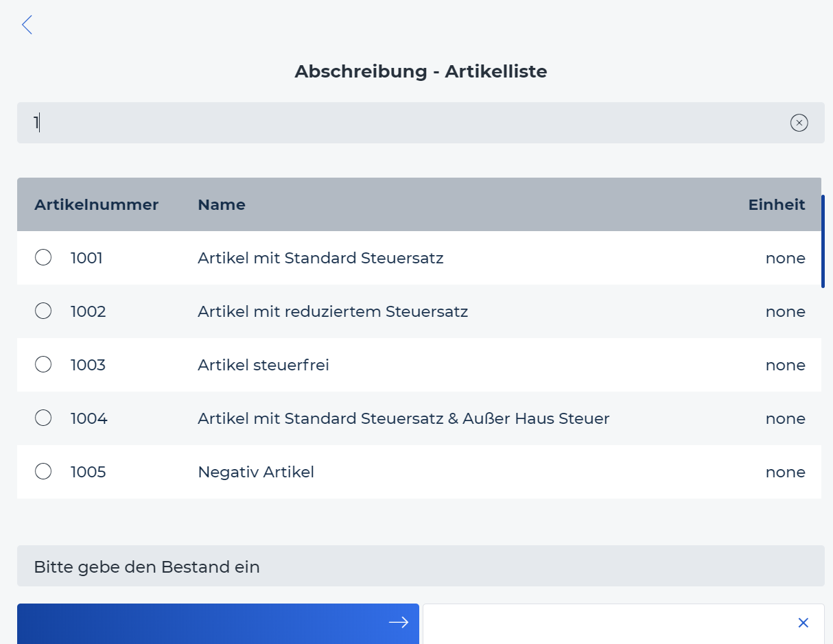Screen dimensions: 833x644
Task: Choose the 'Negativ Artikel' row
Action: (x=419, y=472)
